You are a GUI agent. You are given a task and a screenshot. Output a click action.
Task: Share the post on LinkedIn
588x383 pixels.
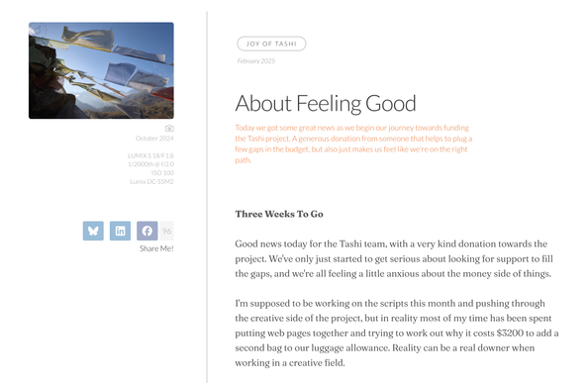[x=120, y=231]
